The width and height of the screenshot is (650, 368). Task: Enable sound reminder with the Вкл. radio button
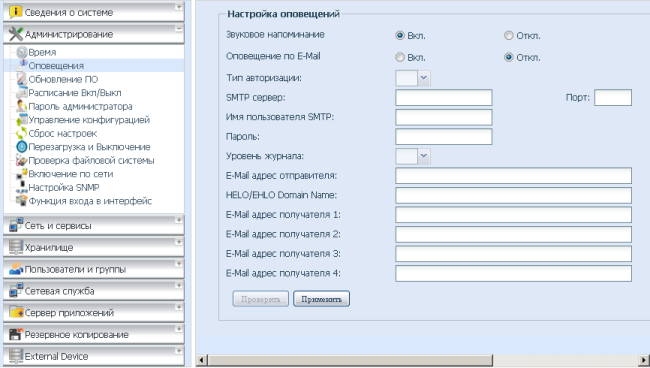(x=400, y=36)
